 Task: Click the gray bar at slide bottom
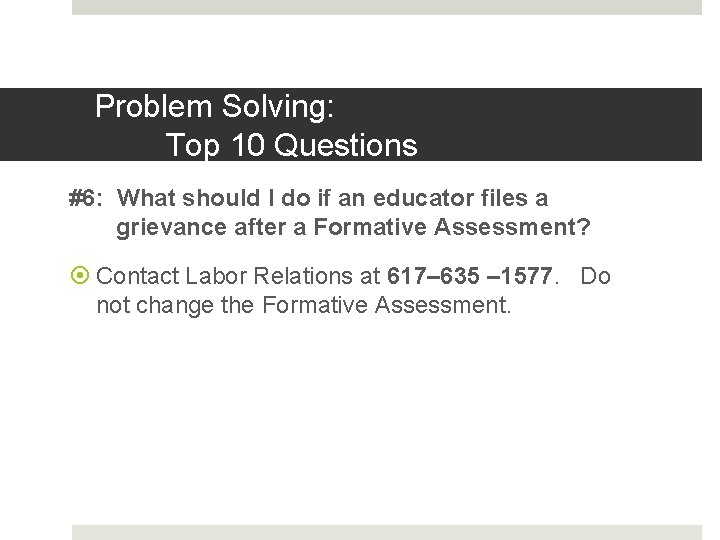click(x=387, y=532)
